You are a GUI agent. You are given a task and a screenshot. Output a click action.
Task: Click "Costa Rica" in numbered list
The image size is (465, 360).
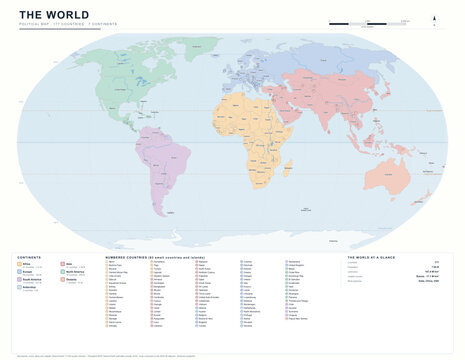[x=294, y=272]
